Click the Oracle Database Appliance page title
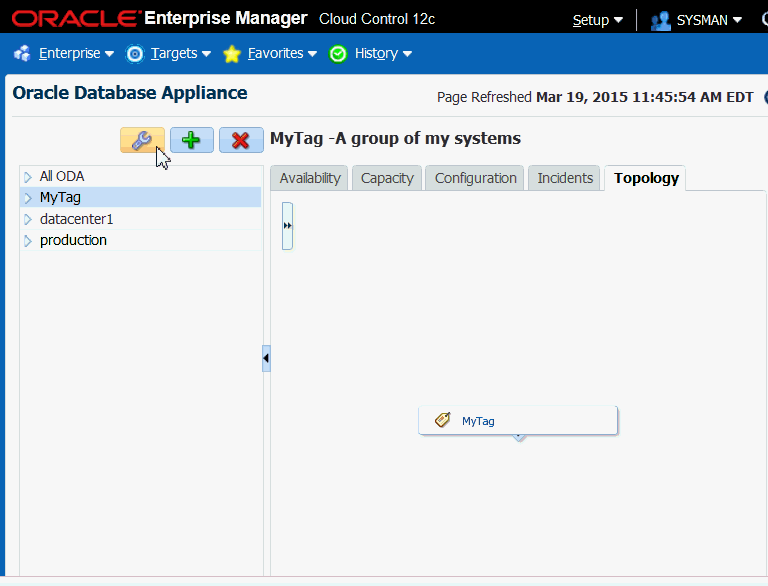768x586 pixels. click(130, 93)
